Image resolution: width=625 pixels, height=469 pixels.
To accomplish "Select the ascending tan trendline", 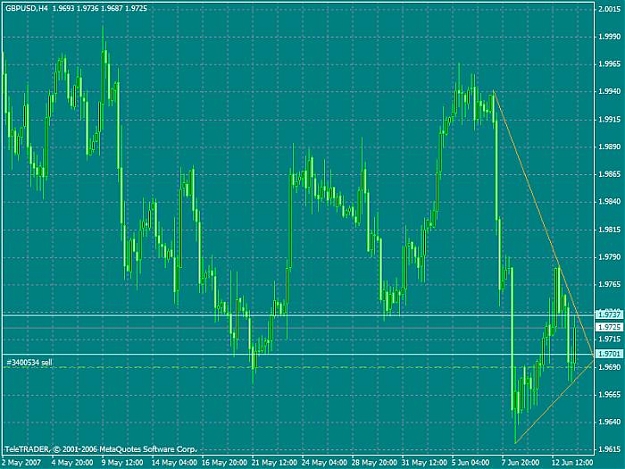I will 555,401.
